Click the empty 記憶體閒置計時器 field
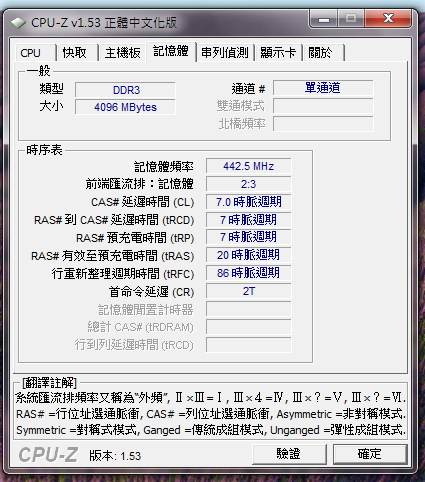 tap(249, 309)
